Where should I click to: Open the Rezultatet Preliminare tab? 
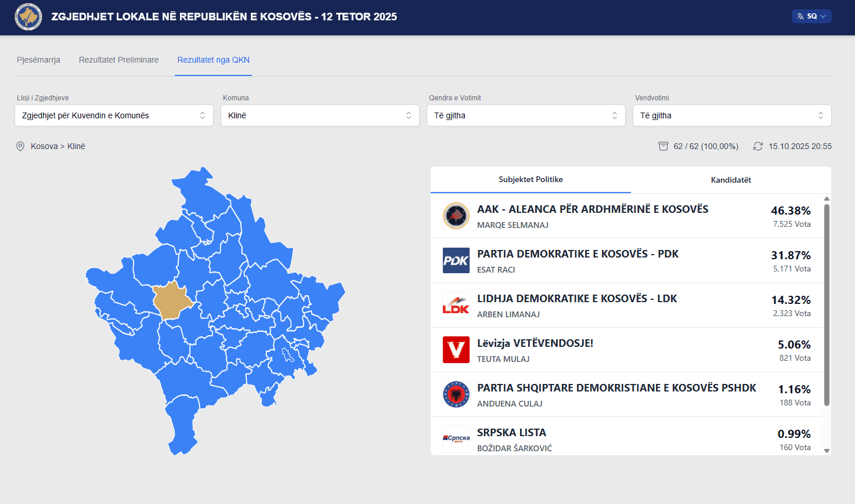pos(119,60)
